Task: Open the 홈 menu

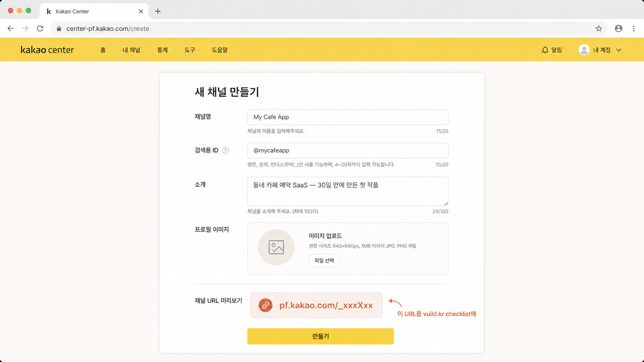Action: pos(103,50)
